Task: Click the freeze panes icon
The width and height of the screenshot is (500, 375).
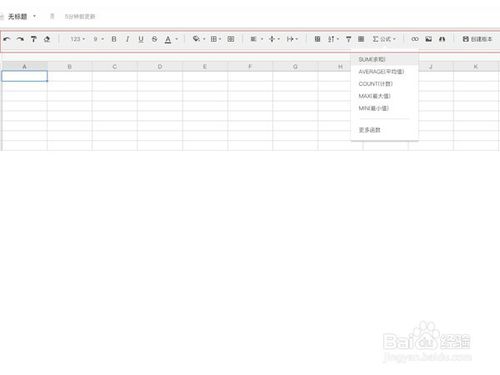Action: [318, 39]
